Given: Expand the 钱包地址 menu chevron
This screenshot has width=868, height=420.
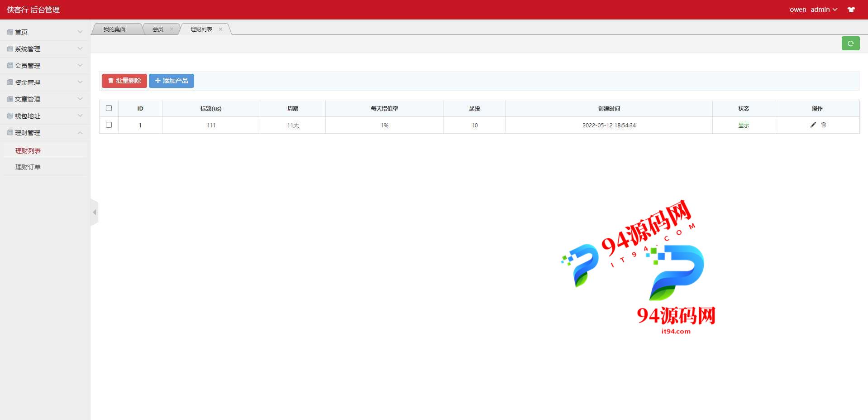Looking at the screenshot, I should click(80, 116).
